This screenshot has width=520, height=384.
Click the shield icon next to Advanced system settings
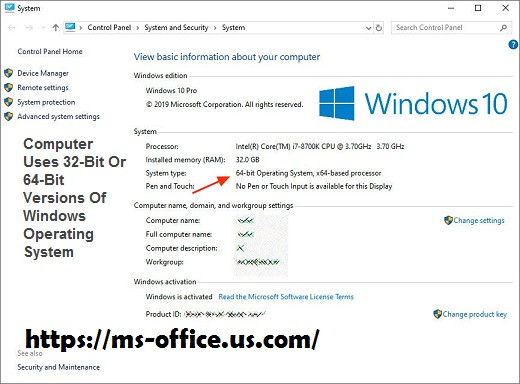pyautogui.click(x=9, y=116)
